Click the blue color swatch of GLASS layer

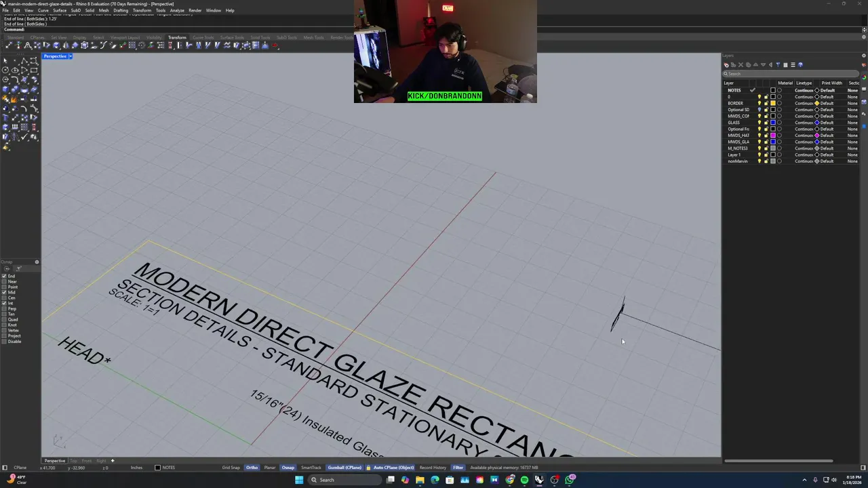[773, 123]
